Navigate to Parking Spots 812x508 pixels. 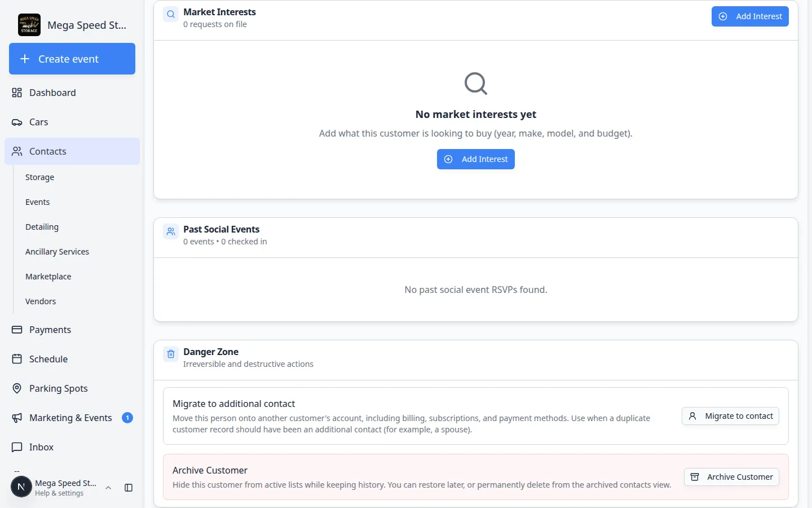(x=72, y=388)
